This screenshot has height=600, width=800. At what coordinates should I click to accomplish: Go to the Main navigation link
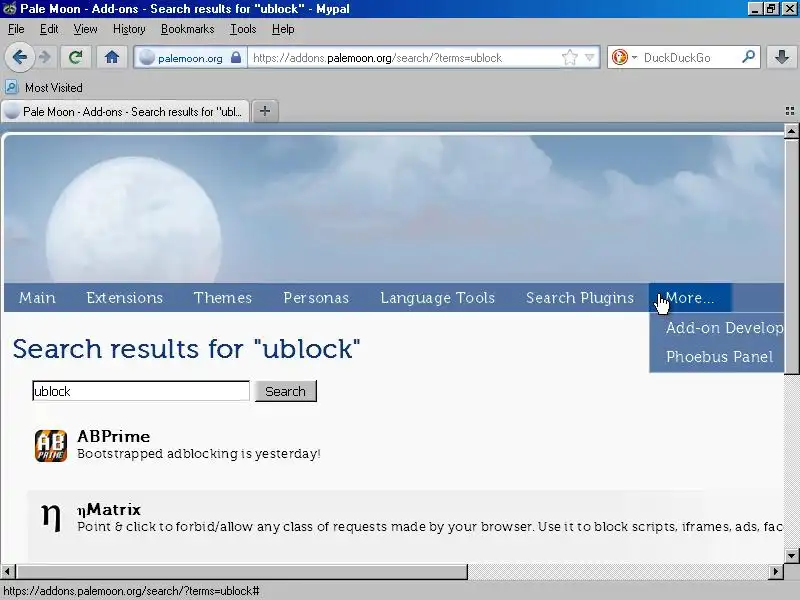pos(37,297)
